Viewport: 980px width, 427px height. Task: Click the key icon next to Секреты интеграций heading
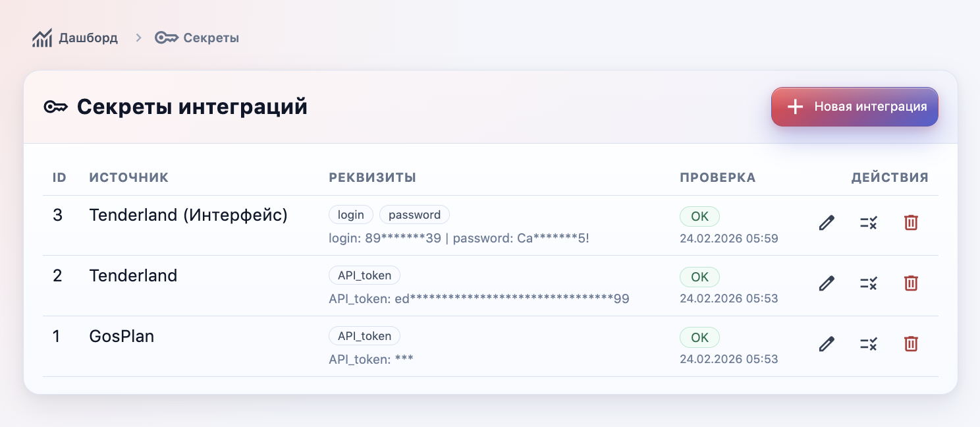tap(56, 106)
